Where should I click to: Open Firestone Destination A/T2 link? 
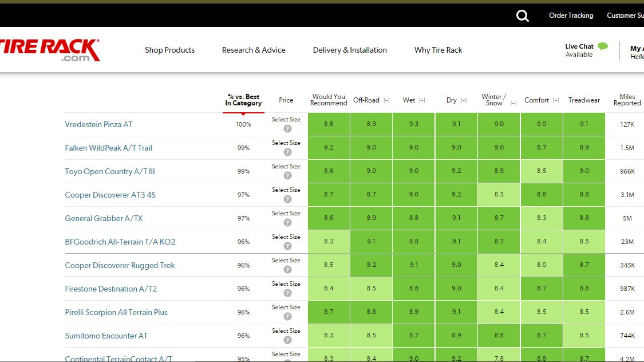(x=111, y=289)
